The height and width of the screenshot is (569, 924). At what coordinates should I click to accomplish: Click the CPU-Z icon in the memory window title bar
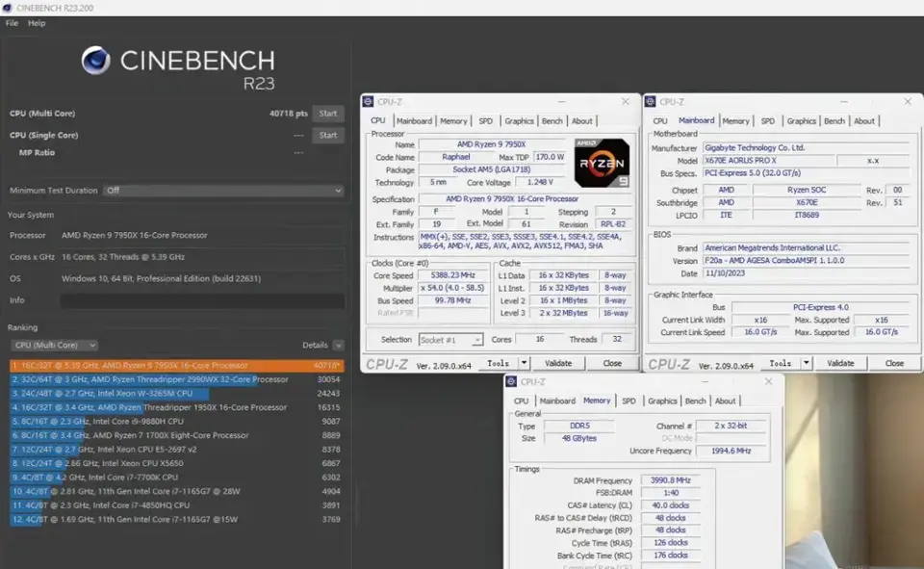(x=511, y=381)
